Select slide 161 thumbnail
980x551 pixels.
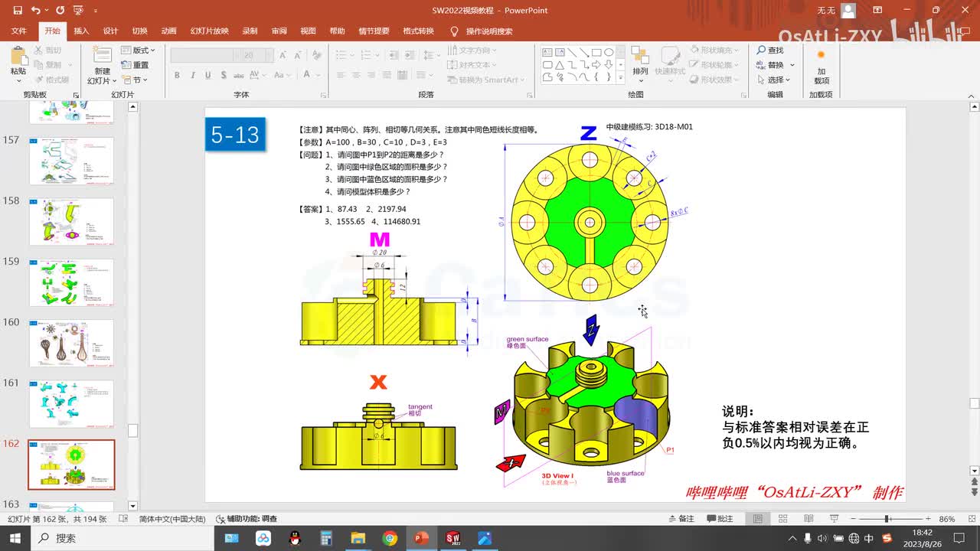tap(71, 404)
